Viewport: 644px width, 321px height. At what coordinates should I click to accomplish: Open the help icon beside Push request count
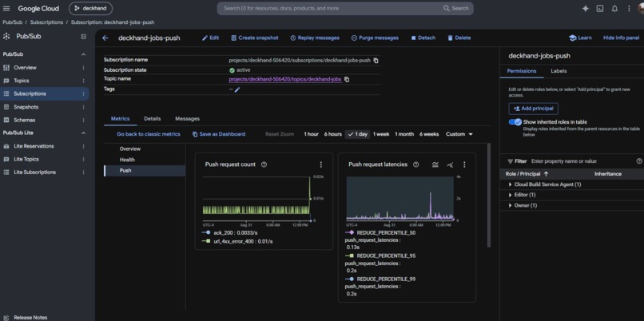click(264, 164)
